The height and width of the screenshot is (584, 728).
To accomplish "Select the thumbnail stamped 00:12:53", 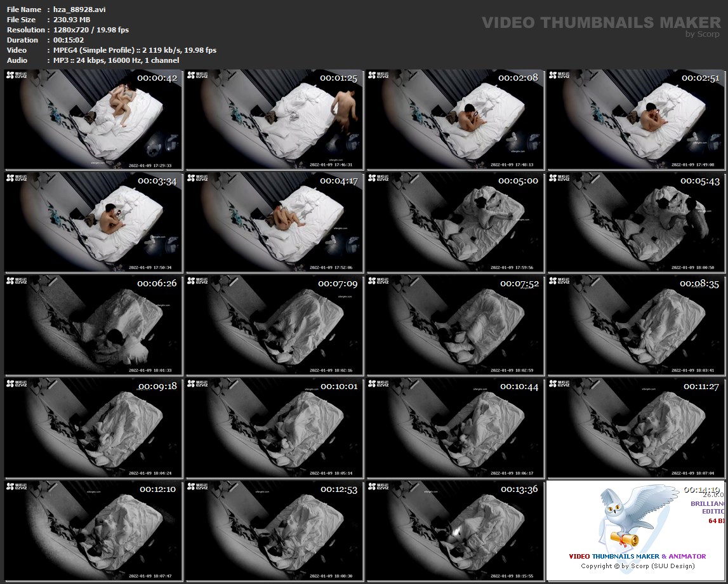I will pyautogui.click(x=274, y=531).
